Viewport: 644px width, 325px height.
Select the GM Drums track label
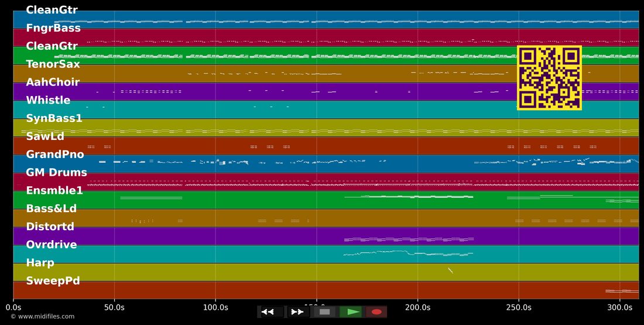tap(57, 173)
